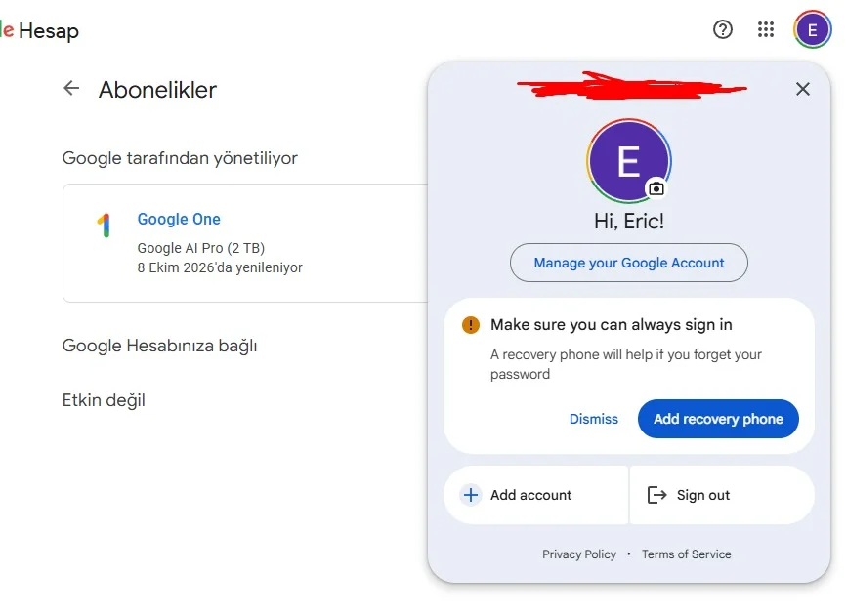Click Add recovery phone button

click(718, 419)
